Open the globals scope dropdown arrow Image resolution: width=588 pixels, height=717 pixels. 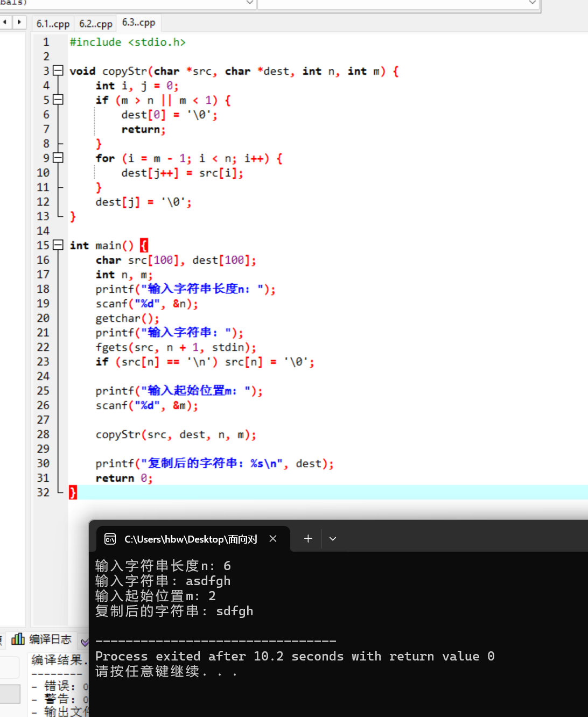point(250,3)
